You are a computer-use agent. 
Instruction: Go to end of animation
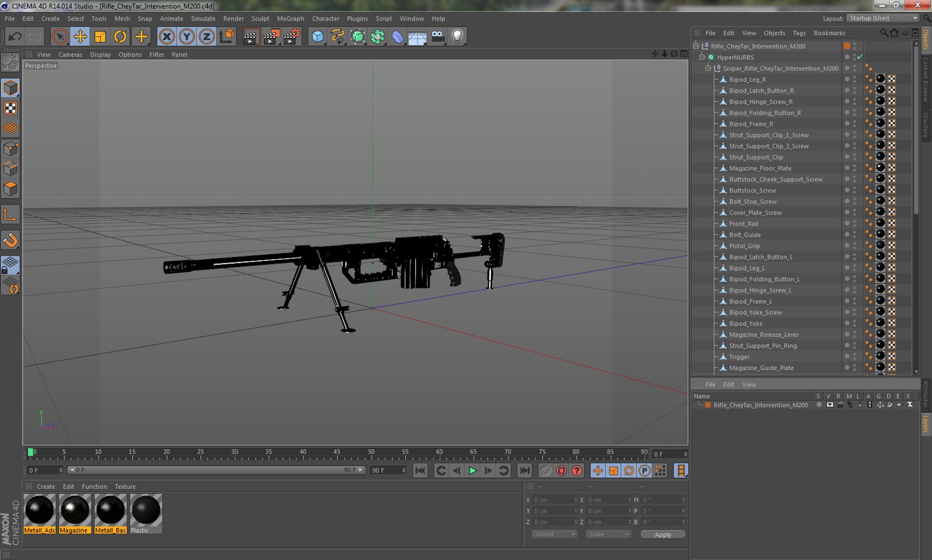(x=525, y=471)
